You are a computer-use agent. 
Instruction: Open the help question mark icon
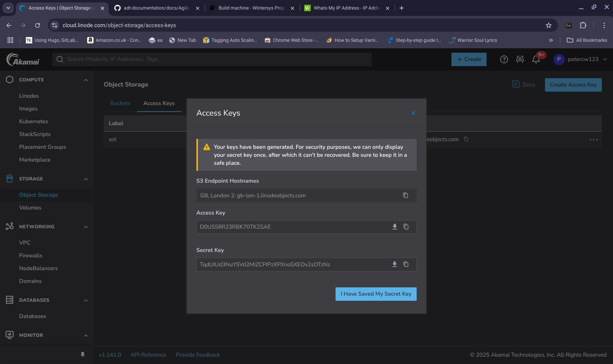504,59
